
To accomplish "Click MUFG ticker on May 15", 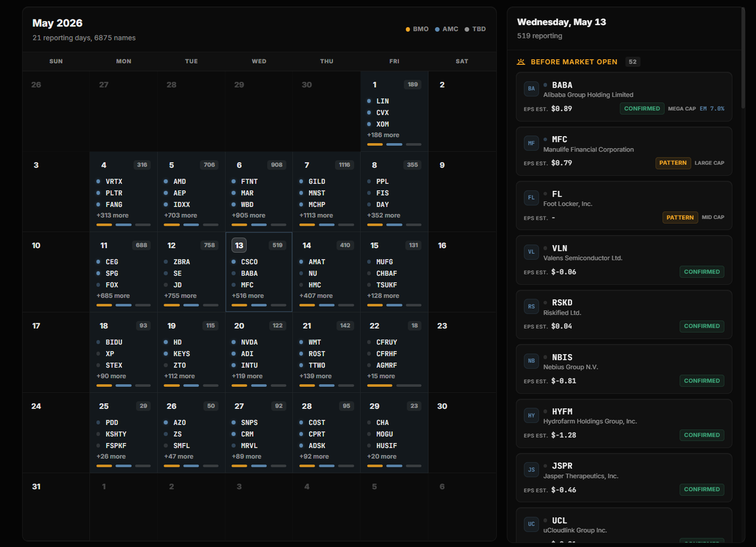I will tap(385, 262).
